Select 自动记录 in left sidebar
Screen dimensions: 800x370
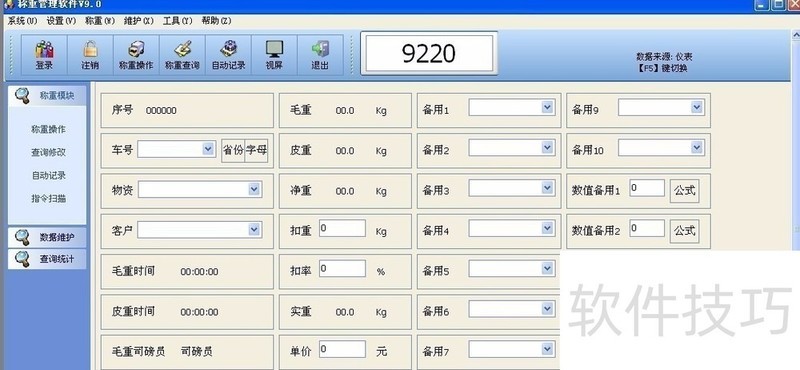pos(48,175)
